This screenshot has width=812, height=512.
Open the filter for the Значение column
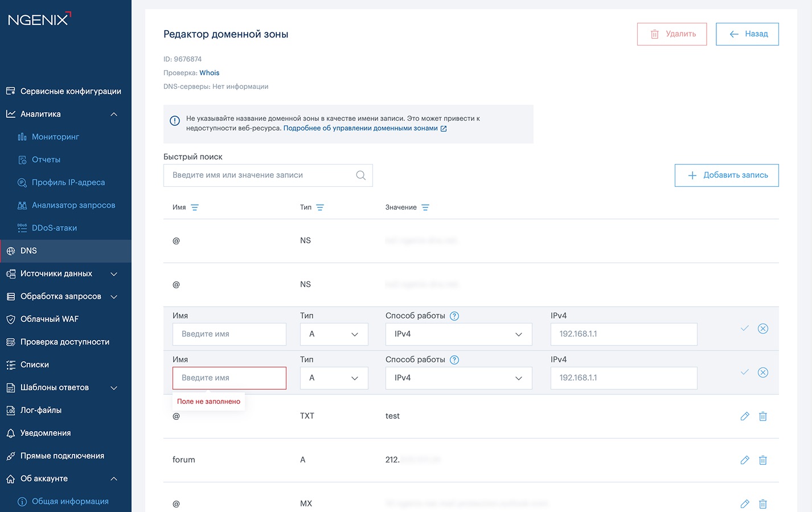coord(425,208)
